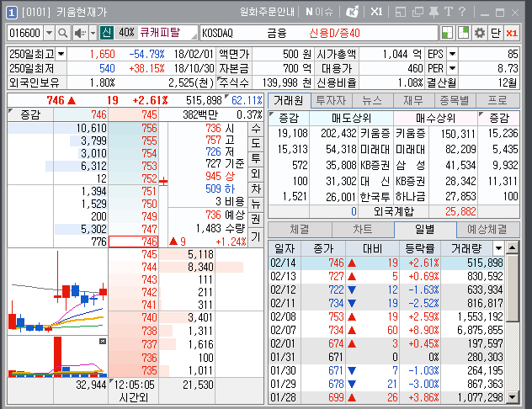This screenshot has width=532, height=409.
Task: Click the 매수상위 column header
Action: [x=435, y=118]
